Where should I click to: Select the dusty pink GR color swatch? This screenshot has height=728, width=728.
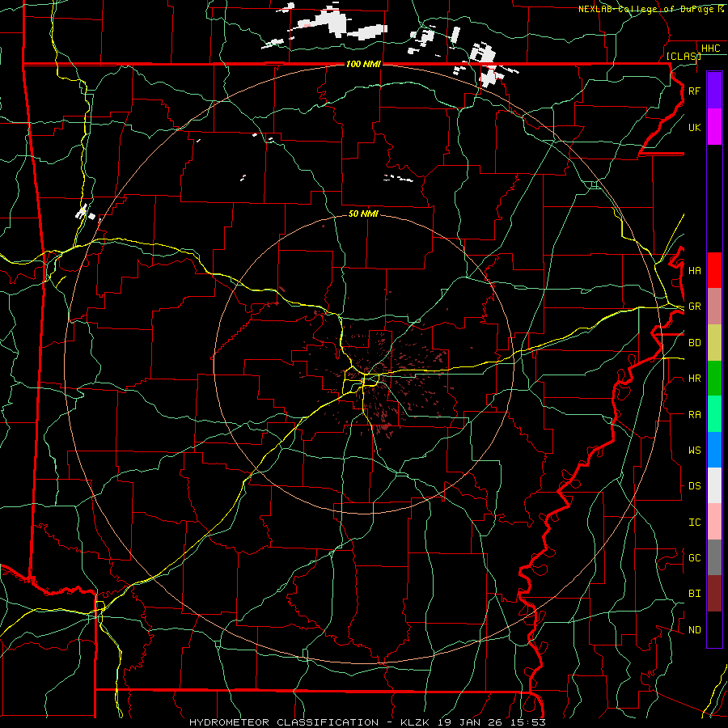(714, 306)
